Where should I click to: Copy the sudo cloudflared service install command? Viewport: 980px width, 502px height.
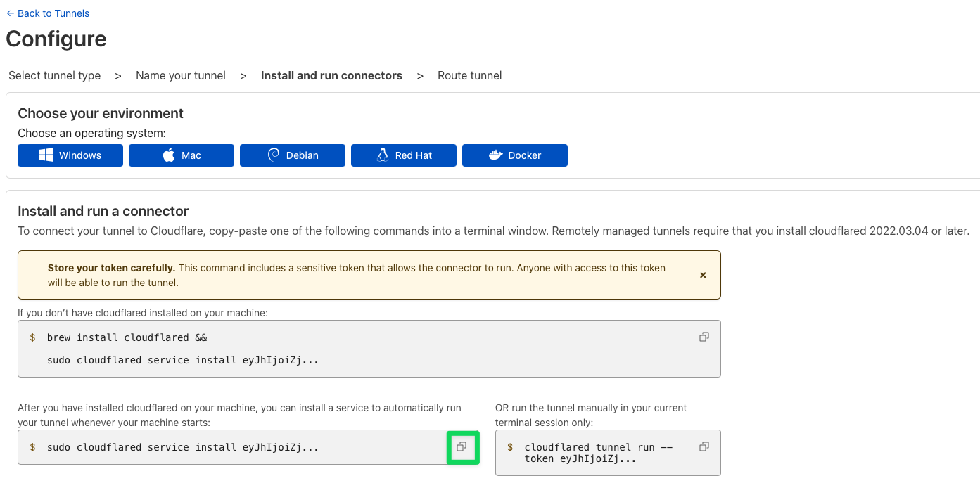[462, 446]
